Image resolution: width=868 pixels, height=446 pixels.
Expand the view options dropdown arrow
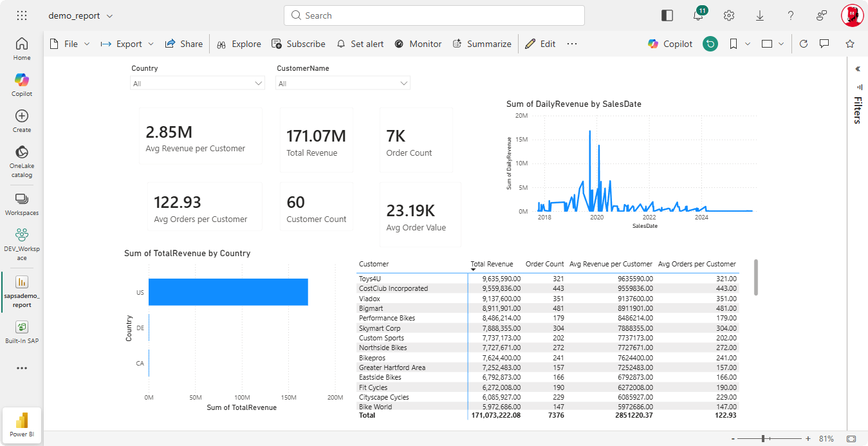click(x=781, y=44)
